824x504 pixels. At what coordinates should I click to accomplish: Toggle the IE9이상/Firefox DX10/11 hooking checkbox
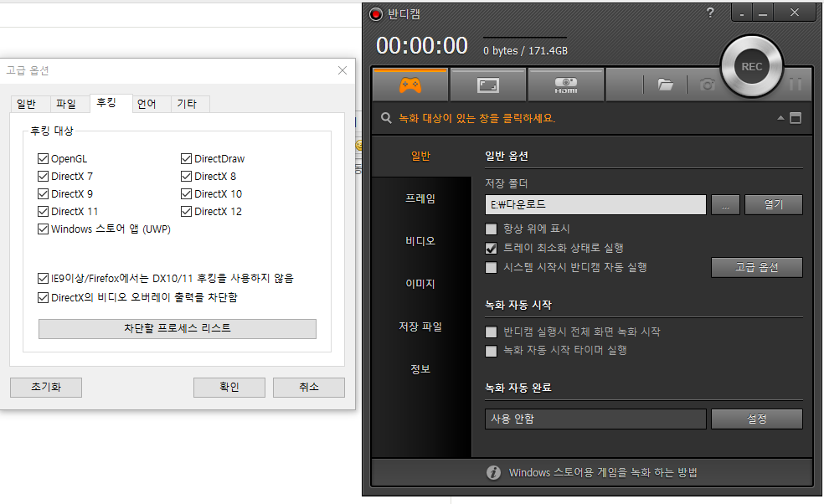pos(43,278)
